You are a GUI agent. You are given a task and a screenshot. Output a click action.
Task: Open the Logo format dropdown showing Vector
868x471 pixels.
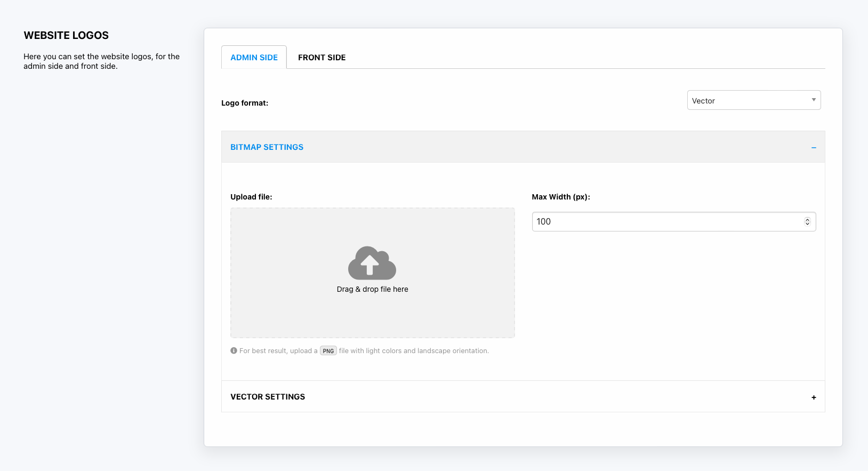[x=753, y=100]
